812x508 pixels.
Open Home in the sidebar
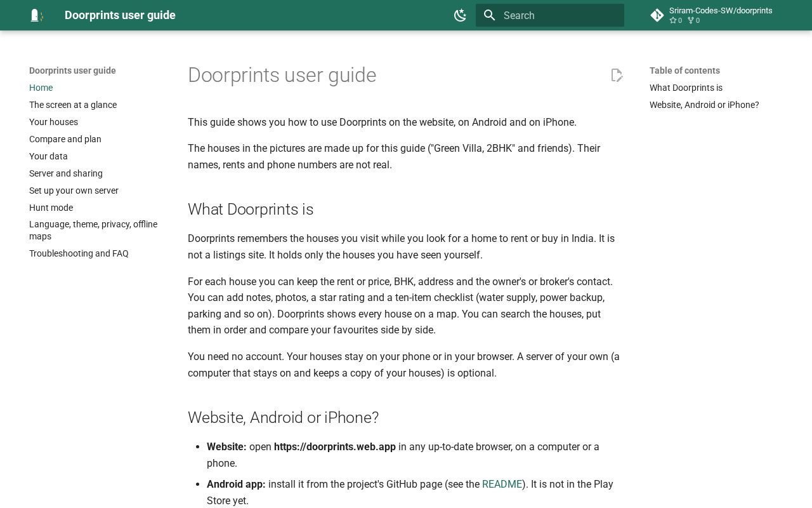pyautogui.click(x=41, y=88)
